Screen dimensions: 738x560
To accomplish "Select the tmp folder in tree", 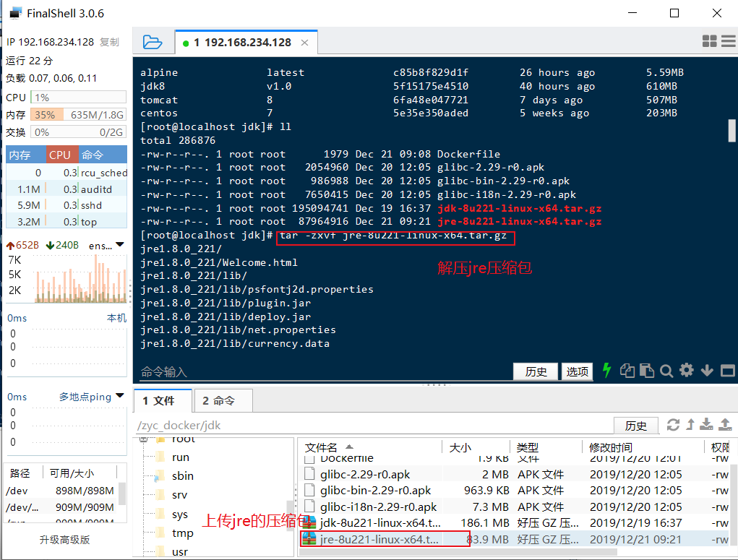I will [182, 533].
